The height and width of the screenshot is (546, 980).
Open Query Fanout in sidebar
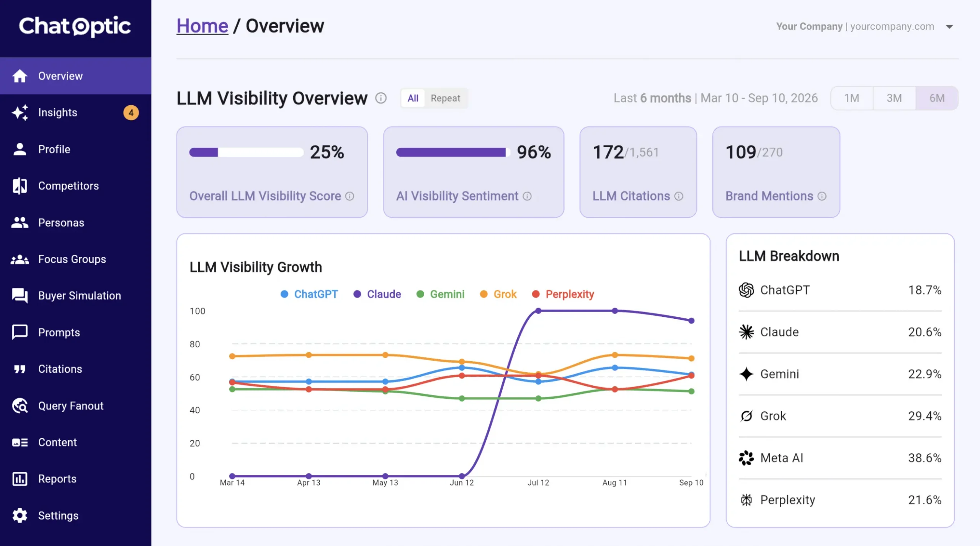click(x=75, y=406)
